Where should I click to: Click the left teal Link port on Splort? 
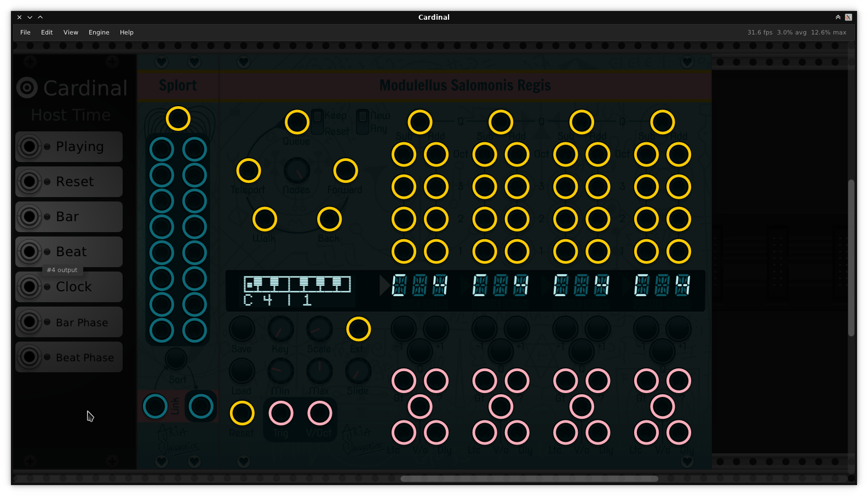155,406
